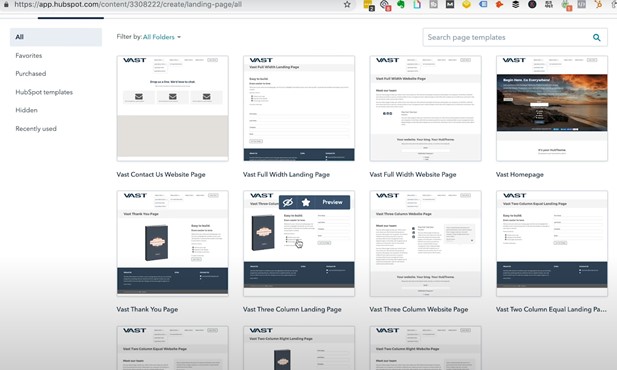Select Vast Full Width Website Page thumbnail
617x370 pixels.
[425, 108]
